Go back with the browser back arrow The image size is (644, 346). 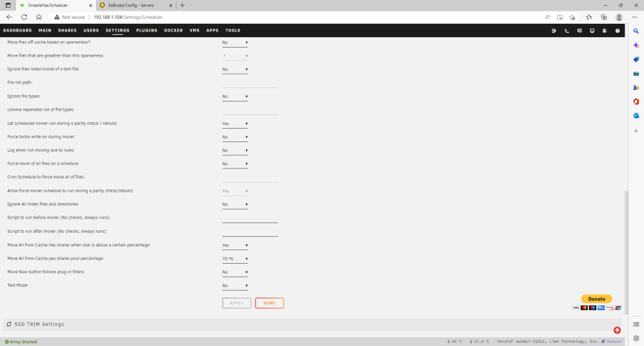point(9,17)
